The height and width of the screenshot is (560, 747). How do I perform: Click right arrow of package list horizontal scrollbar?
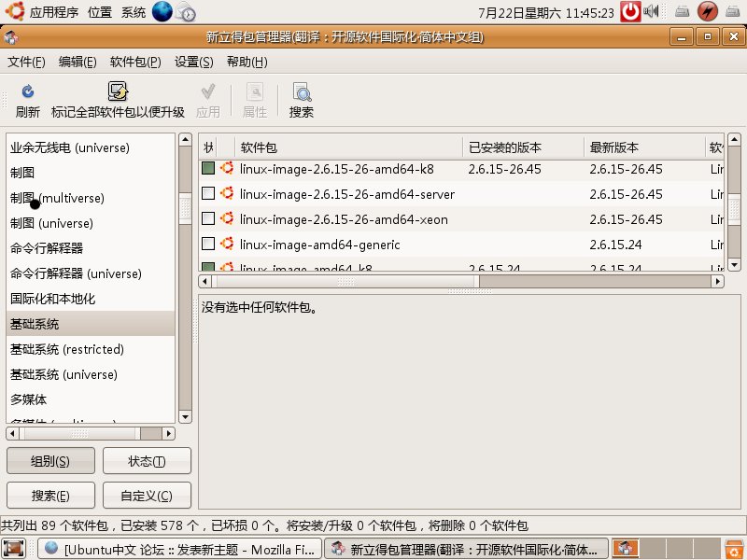[717, 282]
